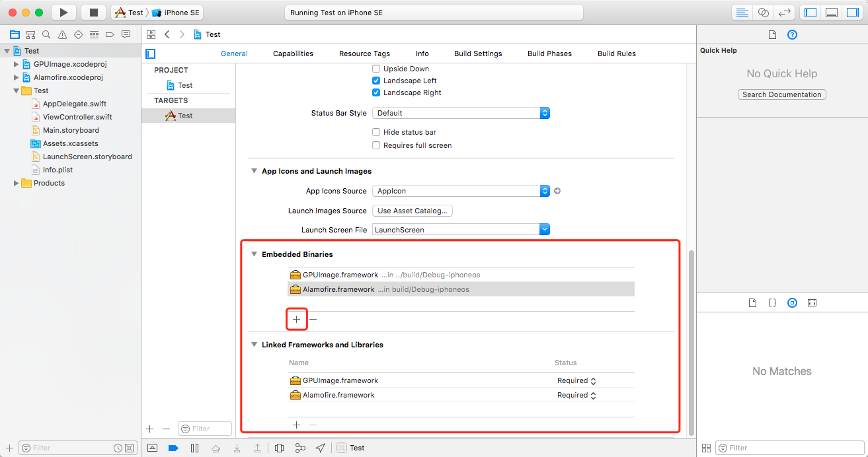
Task: Open the App Icons Source dropdown
Action: [461, 191]
